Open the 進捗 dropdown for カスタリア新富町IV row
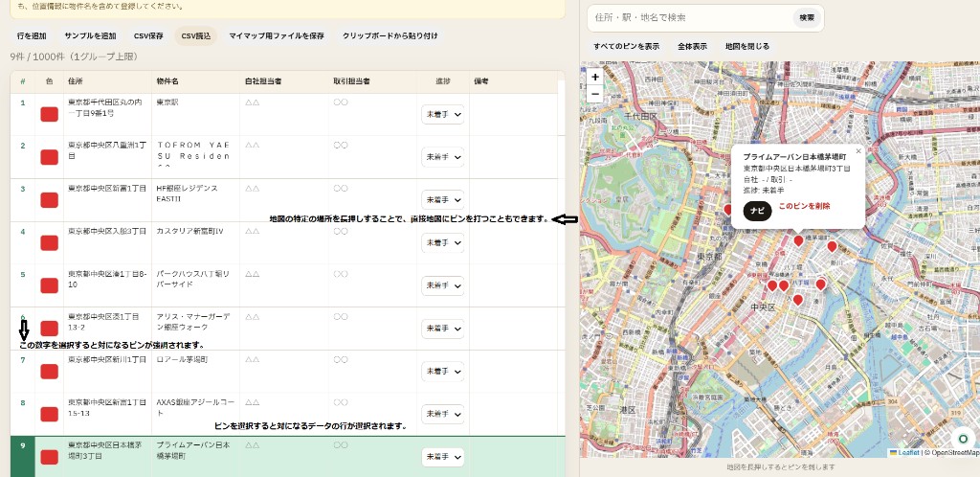The height and width of the screenshot is (477, 980). point(442,242)
